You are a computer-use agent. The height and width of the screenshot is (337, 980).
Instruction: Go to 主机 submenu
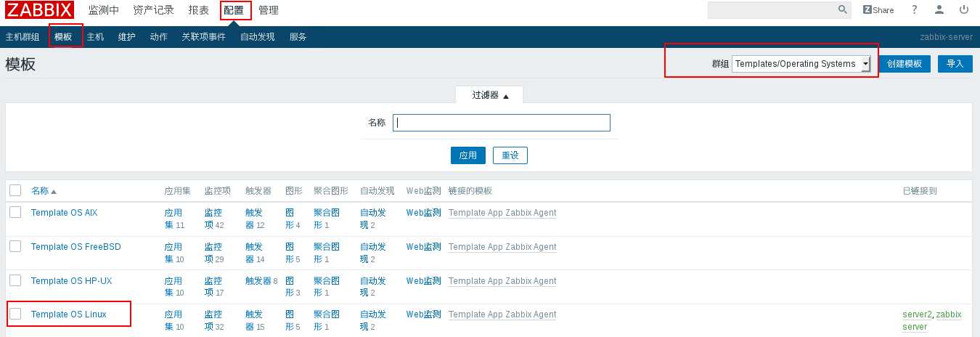click(x=95, y=37)
